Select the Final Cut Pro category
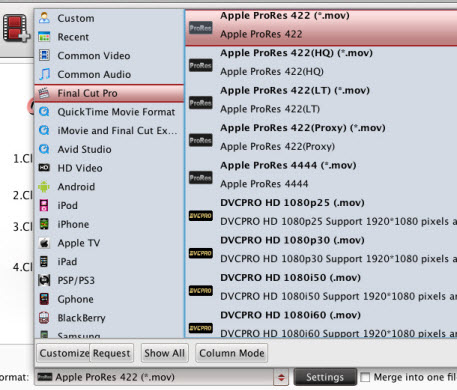 [109, 93]
